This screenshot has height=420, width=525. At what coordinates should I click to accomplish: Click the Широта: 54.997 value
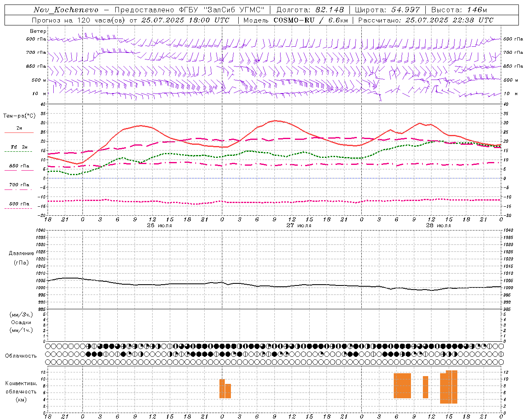387,10
